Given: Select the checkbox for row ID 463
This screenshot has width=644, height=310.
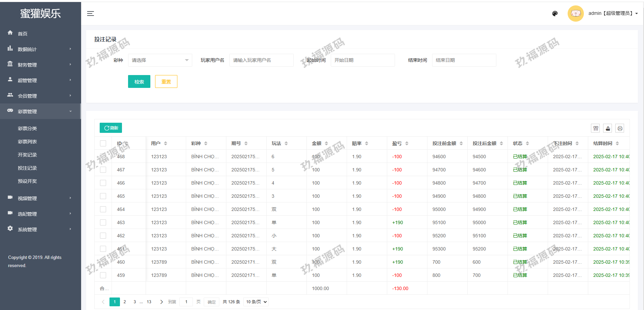Looking at the screenshot, I should (103, 222).
